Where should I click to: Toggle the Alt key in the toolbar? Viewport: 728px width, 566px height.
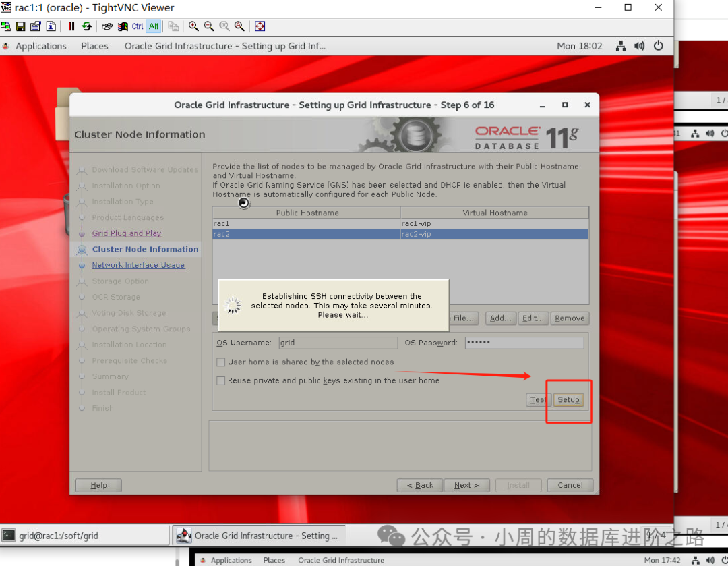point(154,26)
